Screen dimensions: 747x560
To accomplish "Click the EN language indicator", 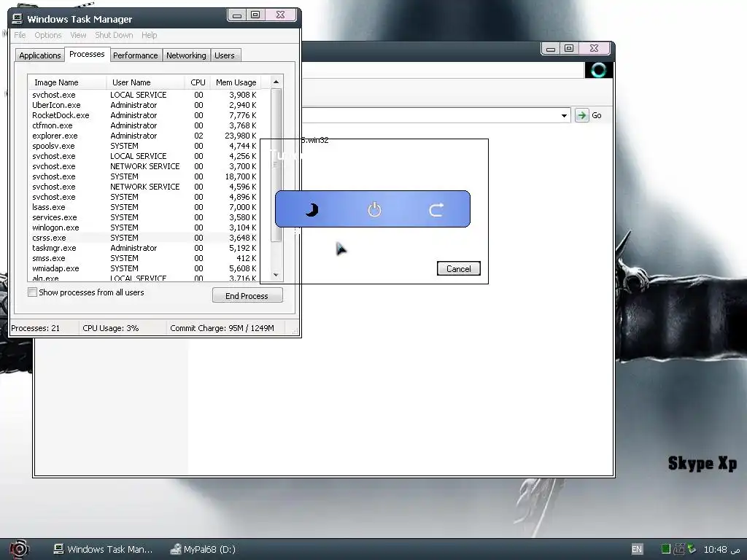I will click(637, 549).
